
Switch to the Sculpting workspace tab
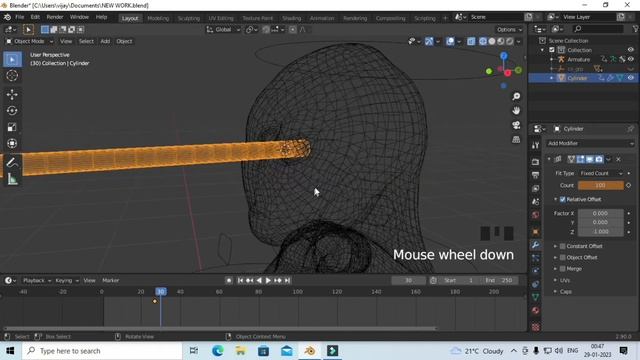(x=189, y=18)
